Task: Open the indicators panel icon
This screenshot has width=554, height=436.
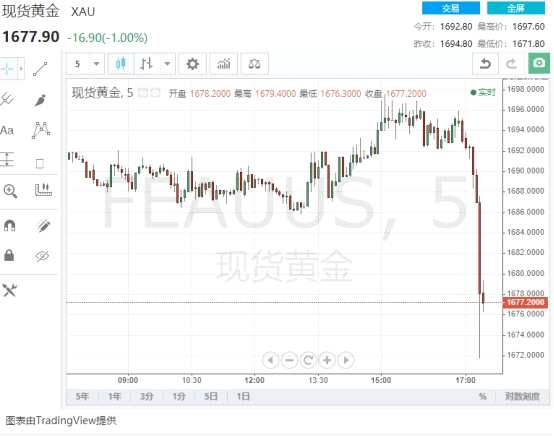Action: coord(224,64)
